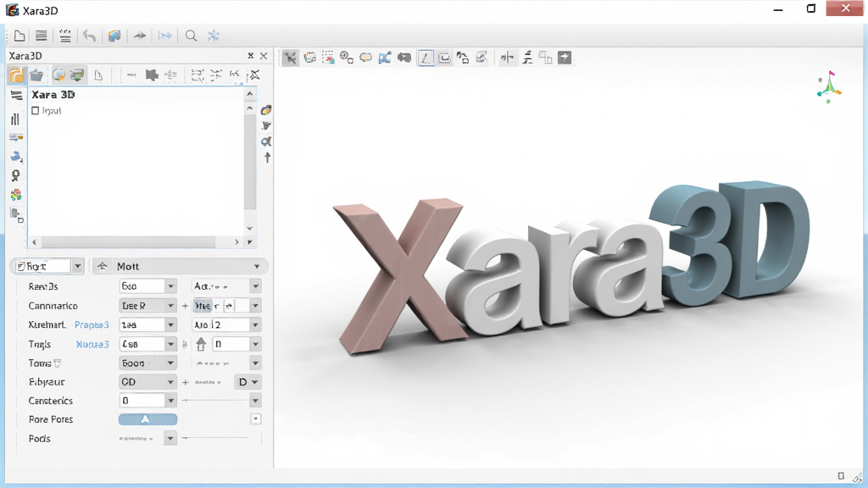Click the crossed-out star icon in panel toolbar
This screenshot has width=868, height=488.
pyautogui.click(x=254, y=75)
